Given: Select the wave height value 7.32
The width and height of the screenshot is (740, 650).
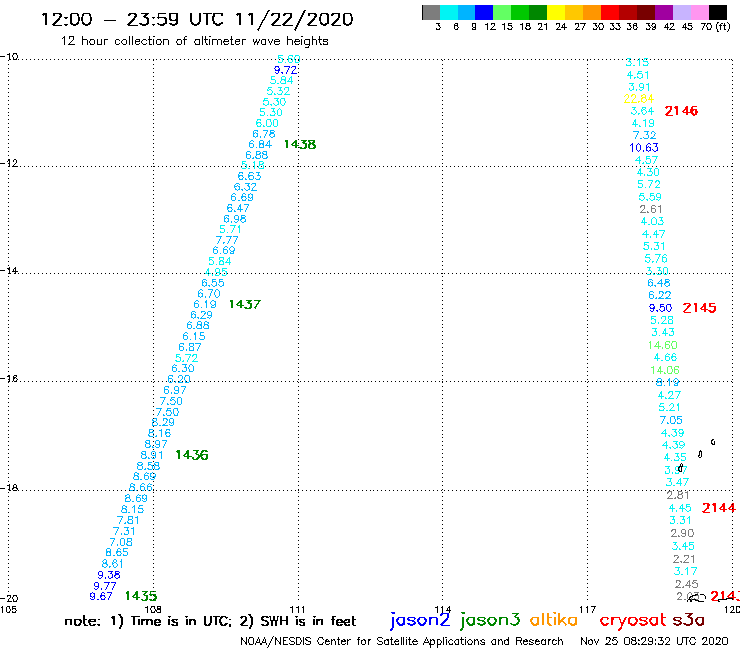Looking at the screenshot, I should (645, 135).
